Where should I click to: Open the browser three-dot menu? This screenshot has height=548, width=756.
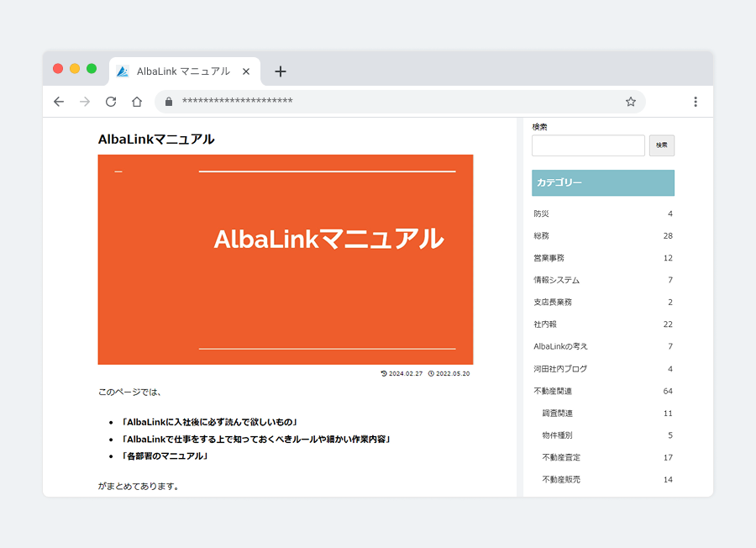[696, 102]
